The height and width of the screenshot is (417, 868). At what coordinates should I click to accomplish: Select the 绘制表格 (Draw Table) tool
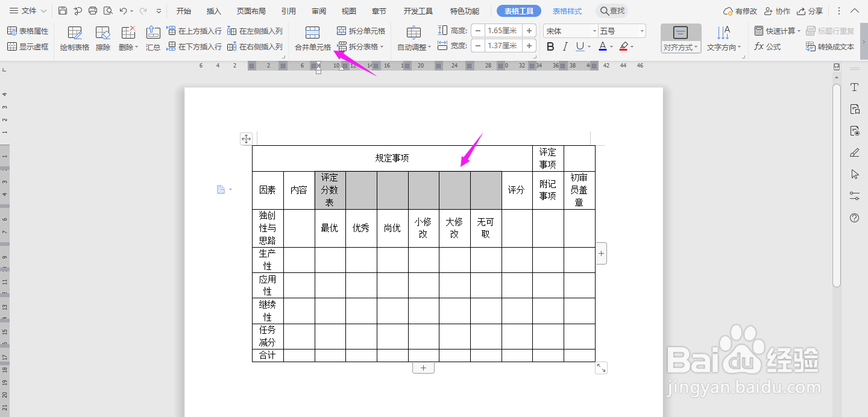point(74,38)
